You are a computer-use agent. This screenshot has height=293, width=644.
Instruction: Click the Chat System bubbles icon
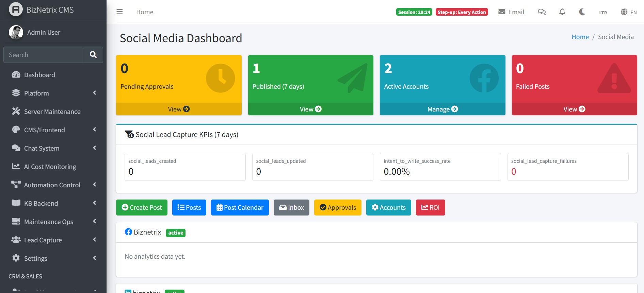click(16, 148)
